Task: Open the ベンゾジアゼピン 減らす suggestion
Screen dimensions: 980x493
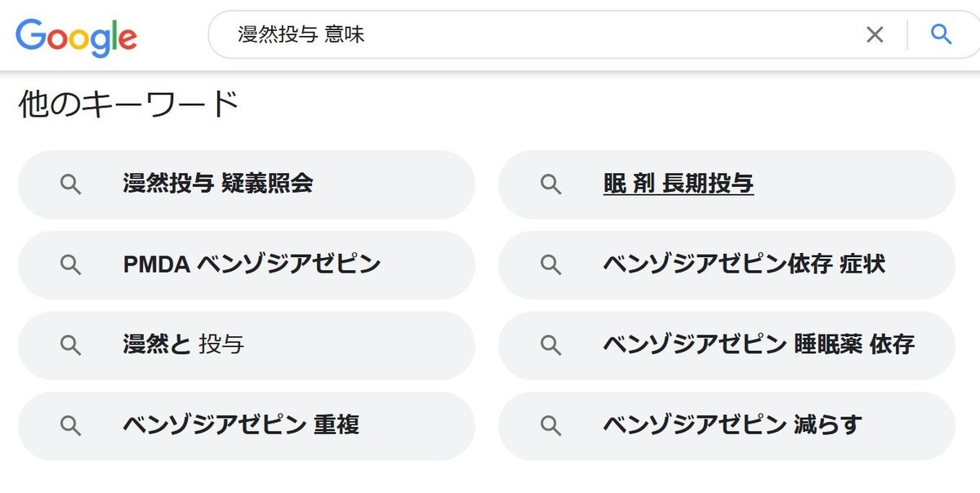Action: click(726, 425)
